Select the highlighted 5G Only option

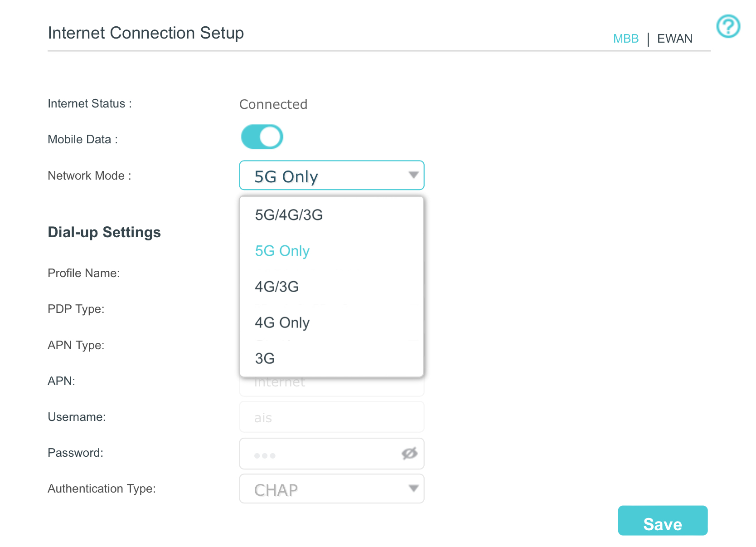pyautogui.click(x=332, y=250)
